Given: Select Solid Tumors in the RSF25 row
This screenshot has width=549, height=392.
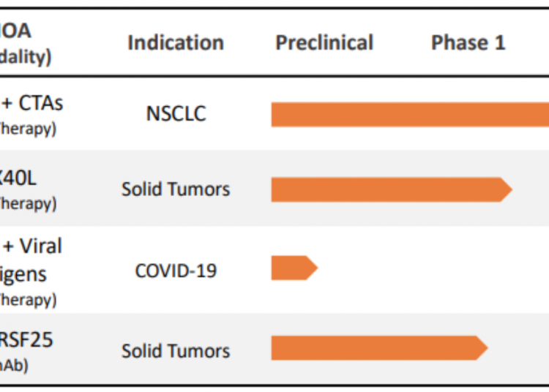Looking at the screenshot, I should tap(176, 351).
